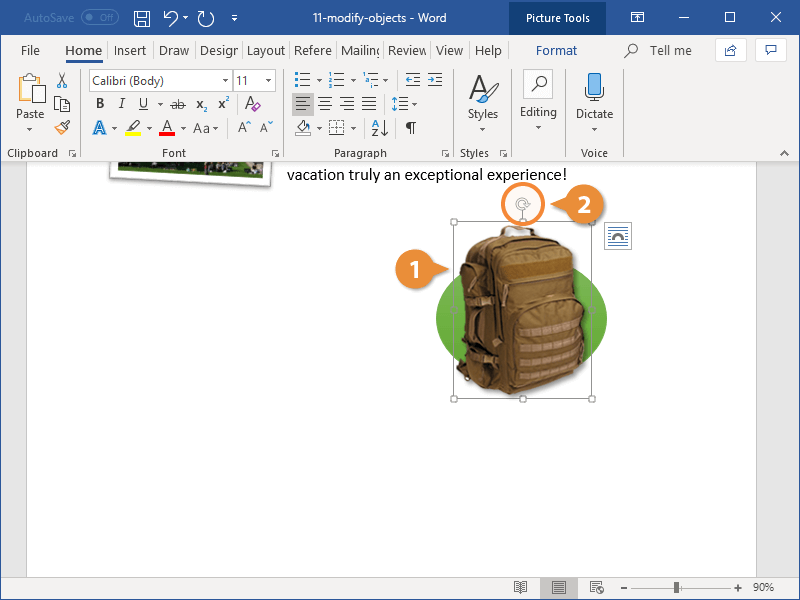Toggle the AutoSave switch
The width and height of the screenshot is (800, 600).
pyautogui.click(x=99, y=18)
